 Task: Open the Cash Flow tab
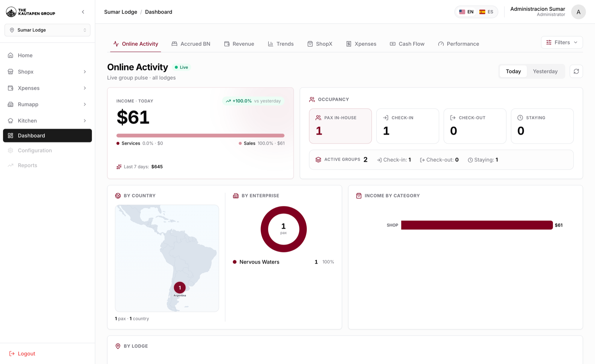coord(407,44)
